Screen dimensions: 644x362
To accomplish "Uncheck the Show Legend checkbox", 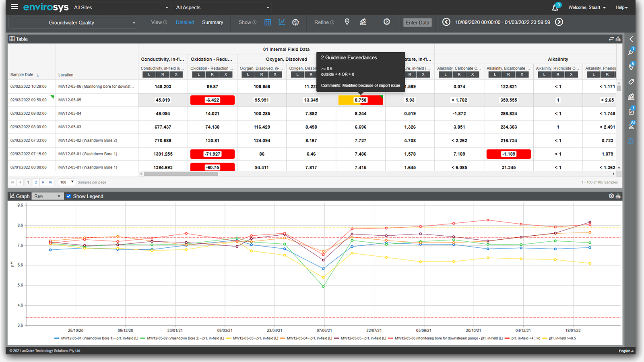I will point(69,196).
